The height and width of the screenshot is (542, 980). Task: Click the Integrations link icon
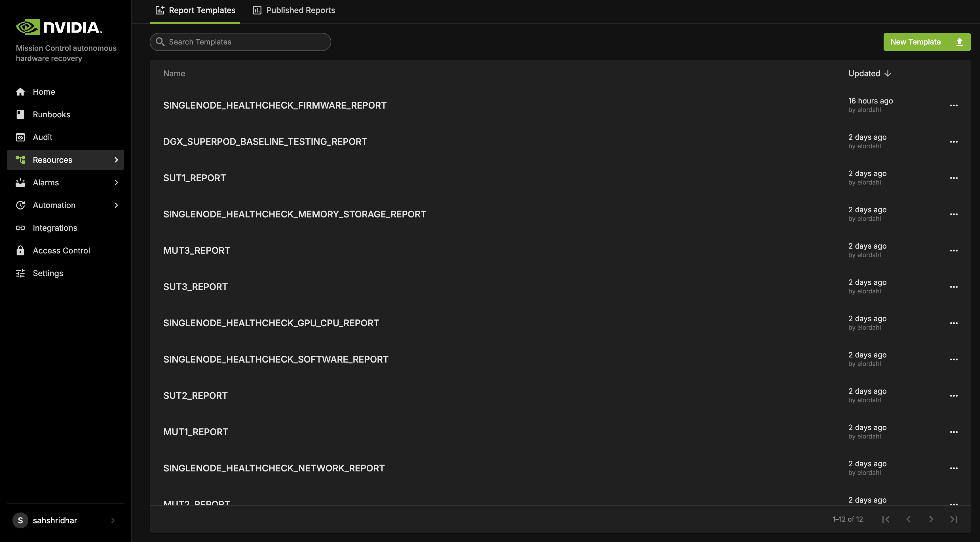click(20, 228)
